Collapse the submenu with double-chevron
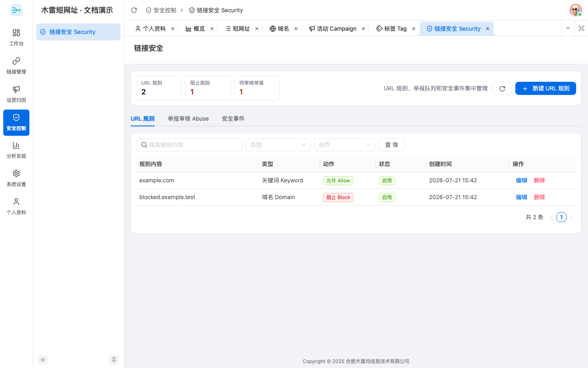This screenshot has width=588, height=368. click(43, 360)
